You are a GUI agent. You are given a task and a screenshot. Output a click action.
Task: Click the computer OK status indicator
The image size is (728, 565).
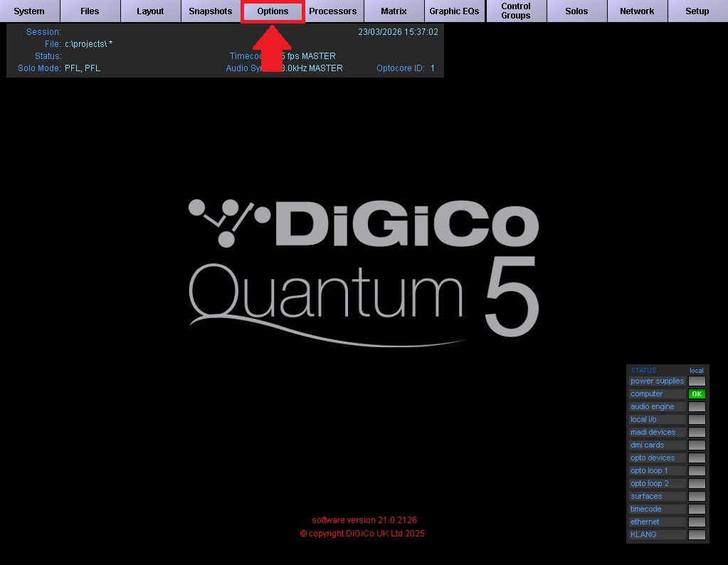point(697,394)
